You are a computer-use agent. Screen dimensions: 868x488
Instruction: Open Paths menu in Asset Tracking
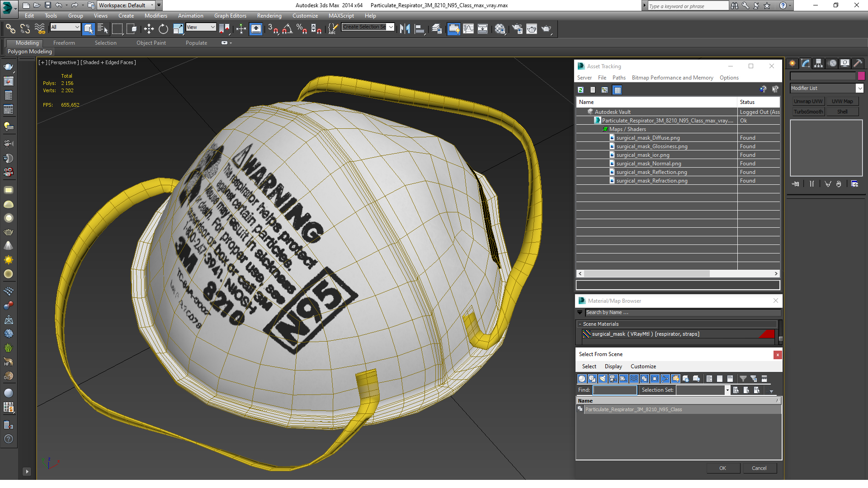coord(619,78)
